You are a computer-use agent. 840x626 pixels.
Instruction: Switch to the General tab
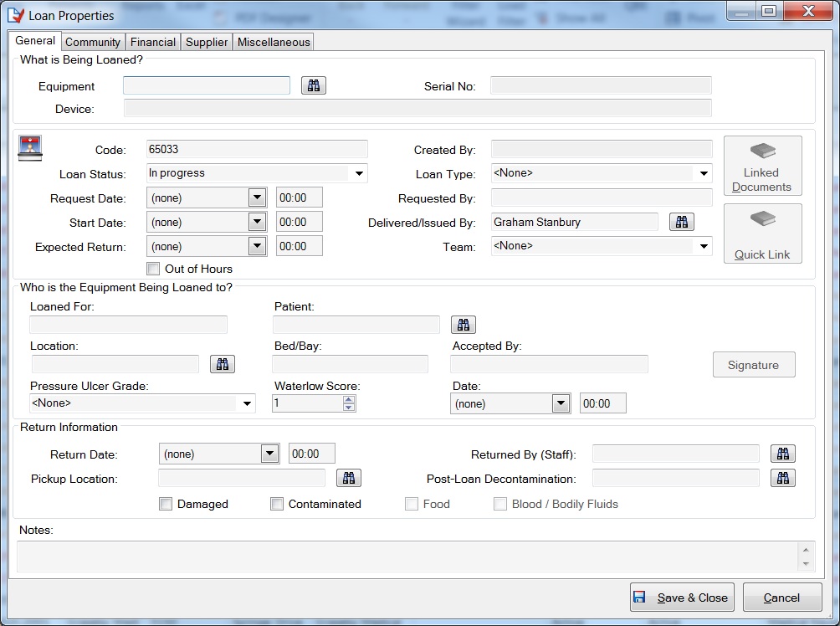pos(35,41)
